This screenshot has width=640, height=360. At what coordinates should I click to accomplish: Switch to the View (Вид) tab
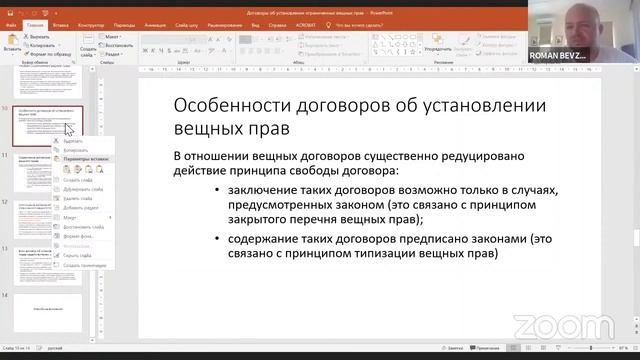point(256,25)
